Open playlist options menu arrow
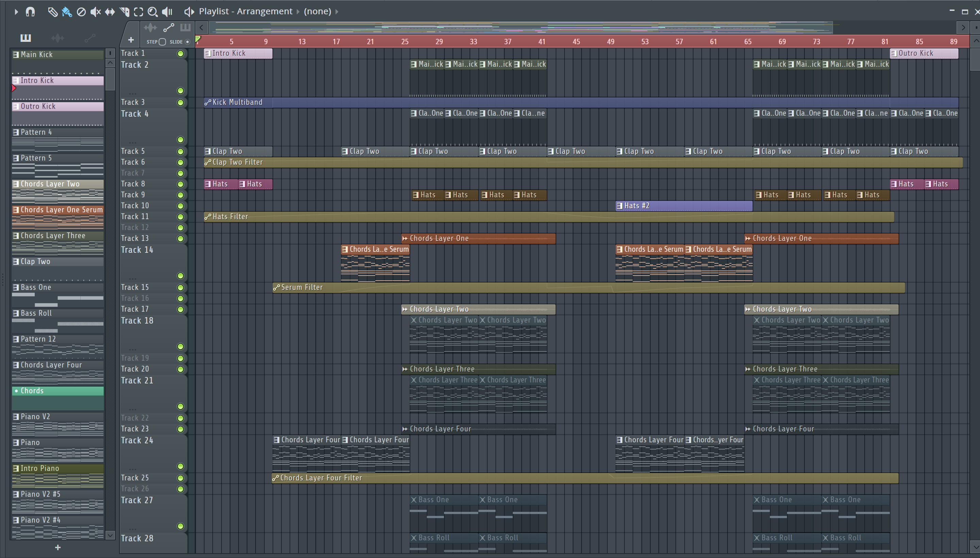980x558 pixels. coord(16,12)
